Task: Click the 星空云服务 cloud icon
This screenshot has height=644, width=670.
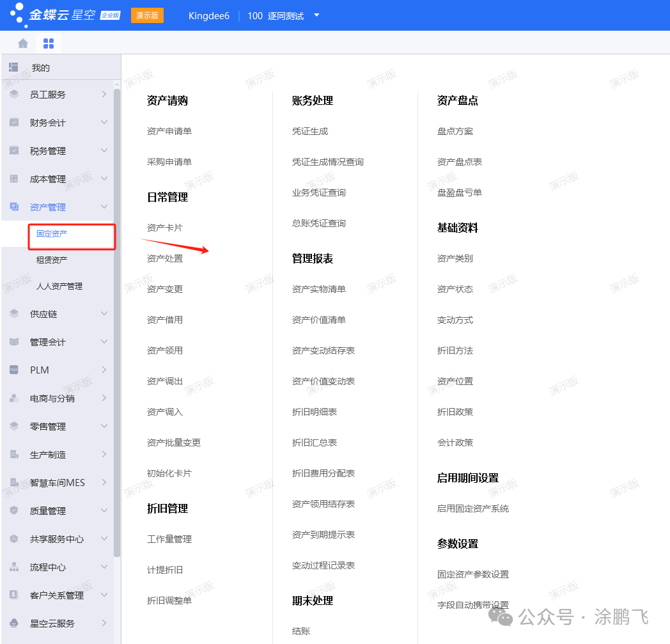Action: click(14, 624)
